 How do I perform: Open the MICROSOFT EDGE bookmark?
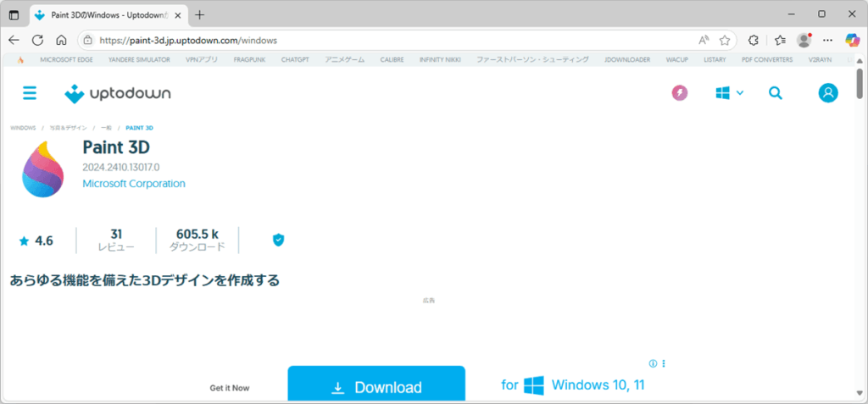point(66,60)
